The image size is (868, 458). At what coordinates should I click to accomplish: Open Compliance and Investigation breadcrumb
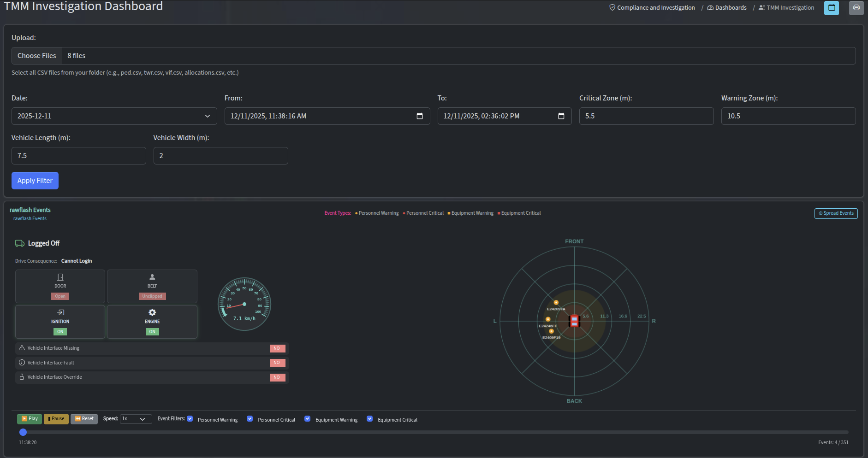pyautogui.click(x=652, y=8)
